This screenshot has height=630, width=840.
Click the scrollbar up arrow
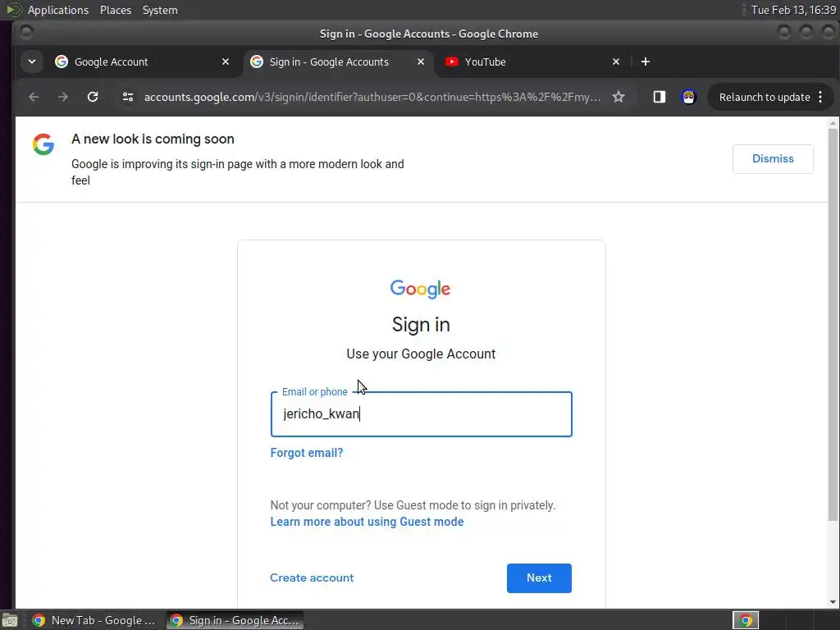pos(833,123)
